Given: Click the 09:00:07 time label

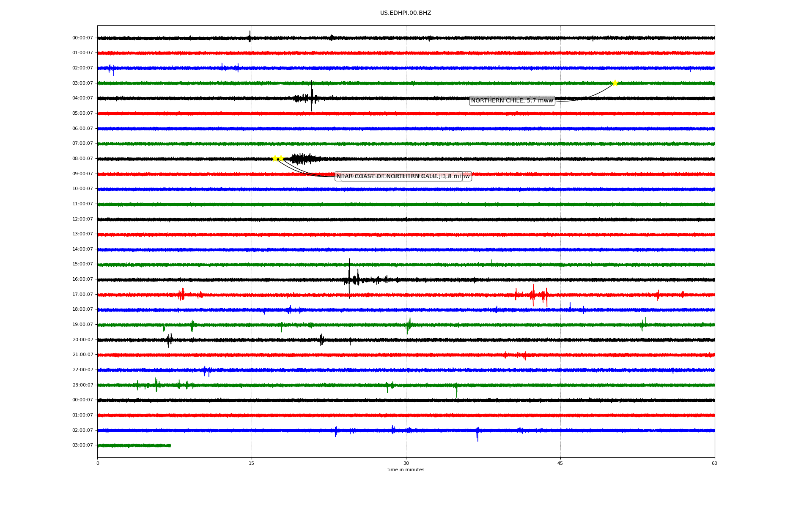Looking at the screenshot, I should 82,174.
